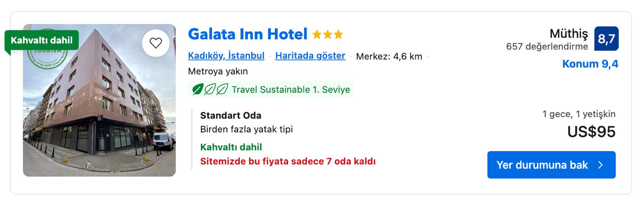Select the Standart Oda room title
The width and height of the screenshot is (644, 203).
pyautogui.click(x=231, y=115)
